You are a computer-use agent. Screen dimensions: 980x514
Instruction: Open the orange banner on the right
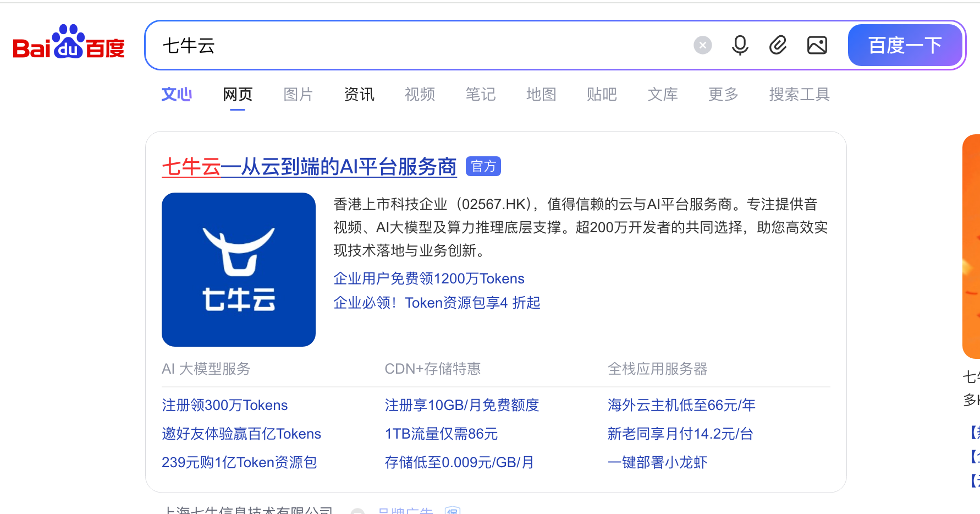(x=971, y=247)
